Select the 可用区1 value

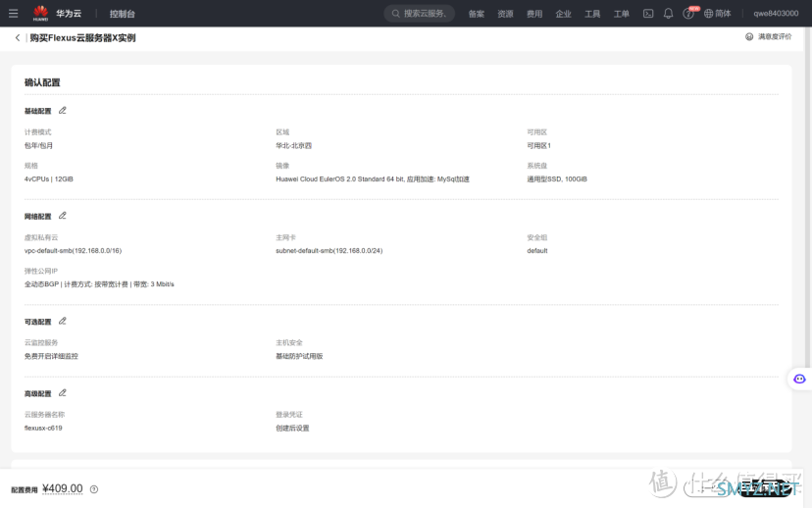tap(538, 145)
